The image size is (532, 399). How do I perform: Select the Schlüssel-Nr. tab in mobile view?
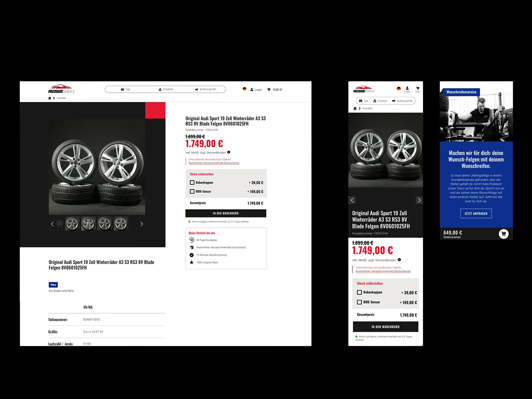click(x=402, y=101)
